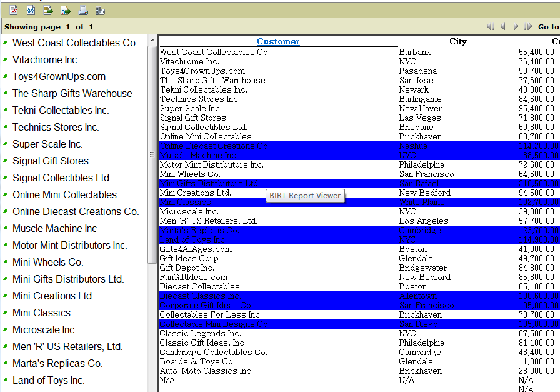Click "Diecast Collectables" in the report table

coord(199,286)
